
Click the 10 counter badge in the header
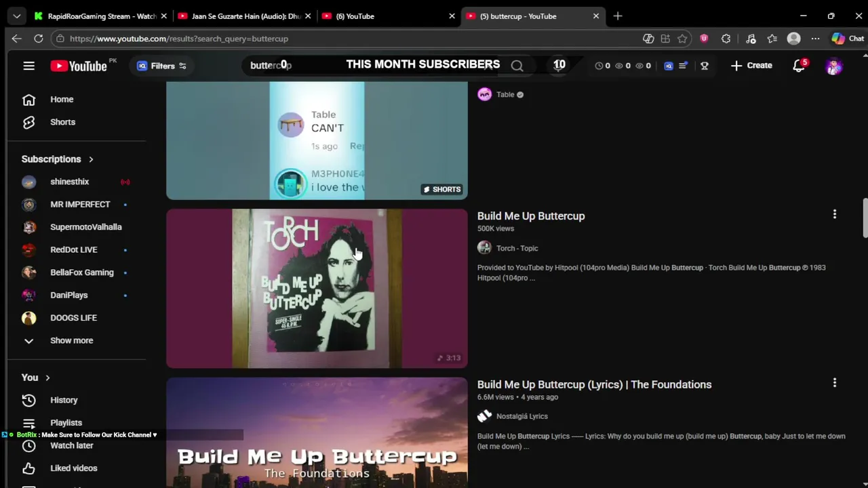(559, 65)
